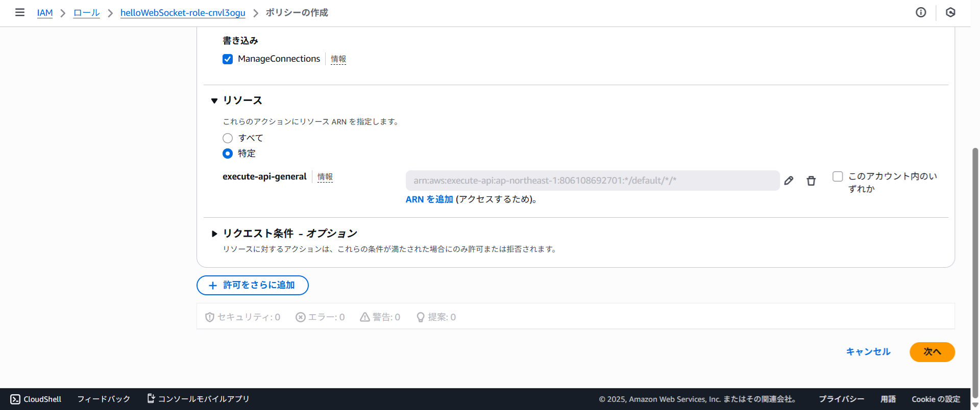Click the 次へ button
The width and height of the screenshot is (980, 410).
pos(932,352)
